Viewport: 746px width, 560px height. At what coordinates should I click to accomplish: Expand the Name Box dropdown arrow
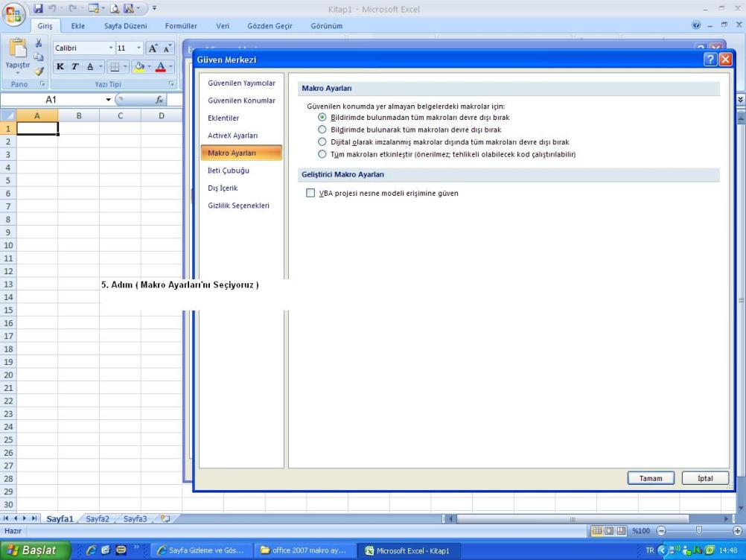click(x=108, y=99)
